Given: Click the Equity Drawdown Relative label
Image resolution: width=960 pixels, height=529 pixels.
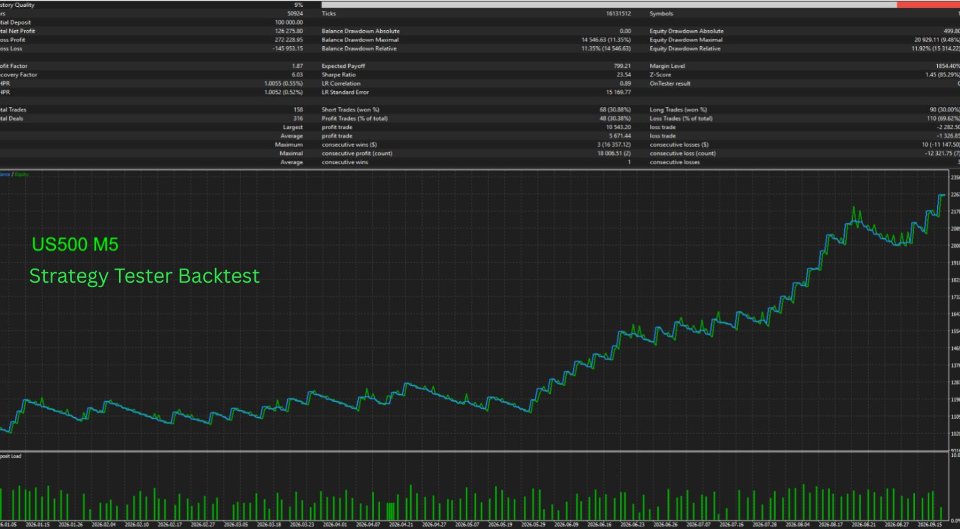Looking at the screenshot, I should tap(685, 48).
